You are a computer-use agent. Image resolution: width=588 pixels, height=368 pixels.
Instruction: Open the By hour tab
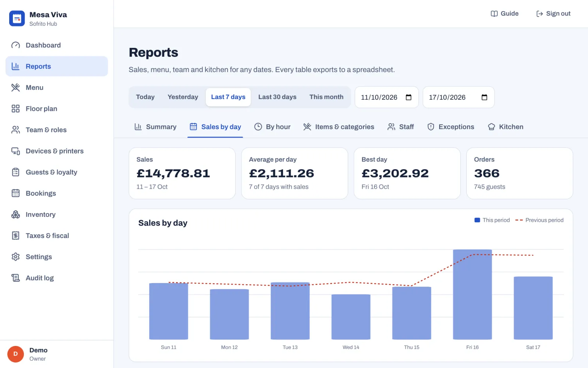(272, 127)
